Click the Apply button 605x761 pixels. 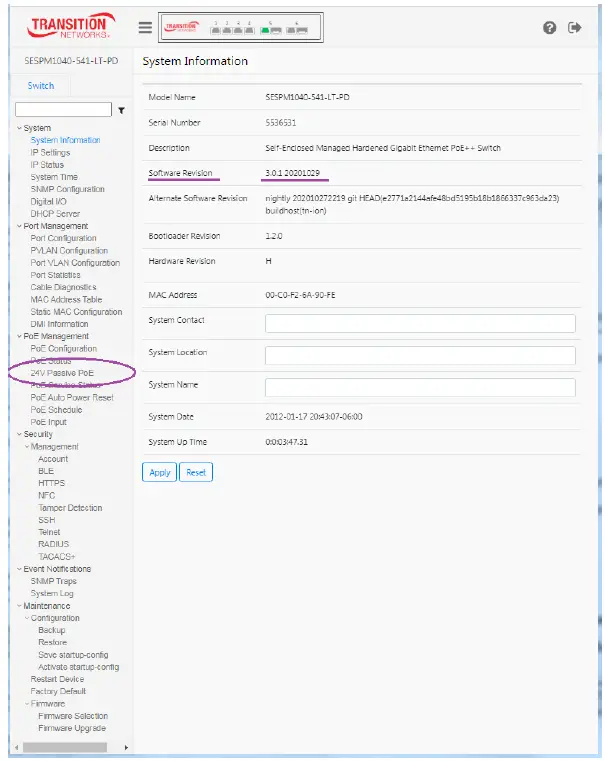tap(160, 472)
